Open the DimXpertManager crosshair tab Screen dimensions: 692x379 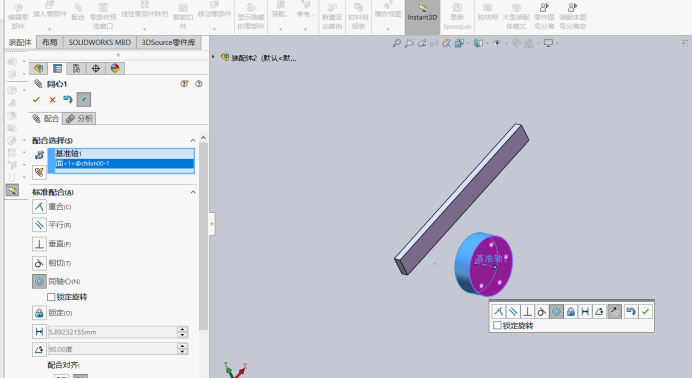[x=96, y=68]
